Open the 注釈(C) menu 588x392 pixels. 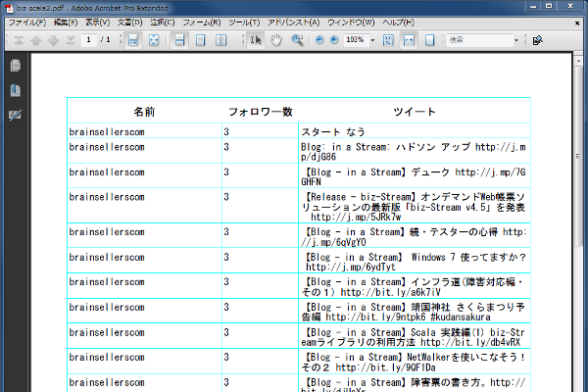(x=163, y=23)
